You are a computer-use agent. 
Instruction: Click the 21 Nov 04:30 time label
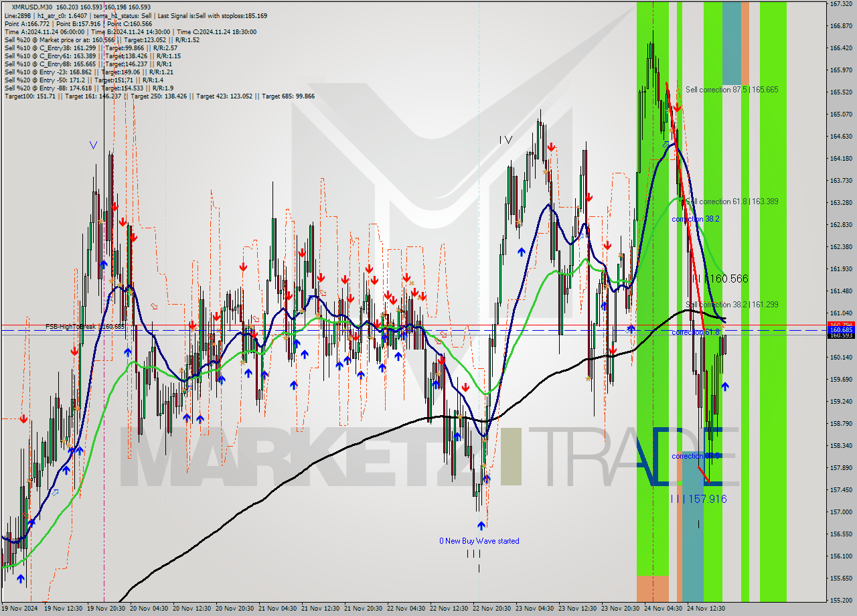(279, 609)
